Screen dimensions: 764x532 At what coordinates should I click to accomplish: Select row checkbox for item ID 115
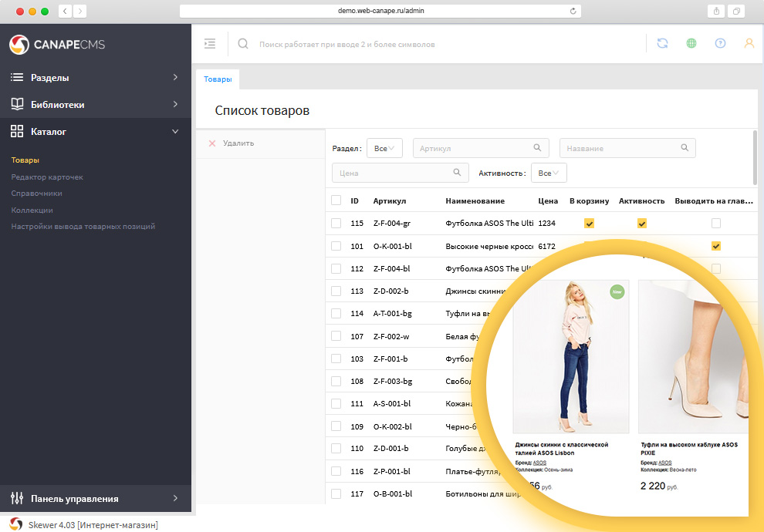point(336,223)
